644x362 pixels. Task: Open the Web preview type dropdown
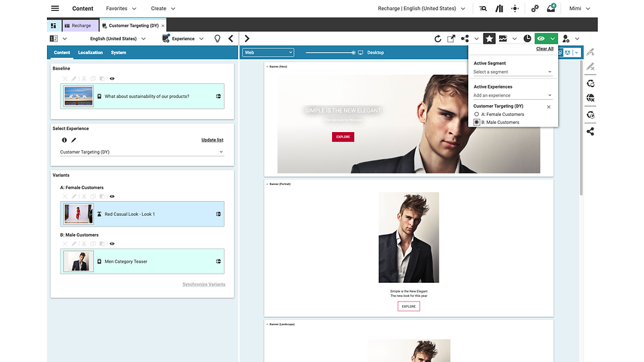click(268, 52)
